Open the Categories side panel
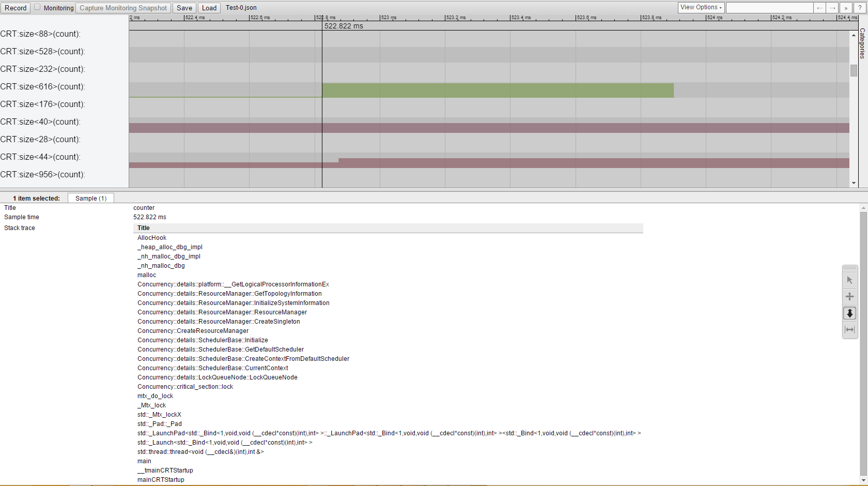Viewport: 868px width, 486px height. click(862, 43)
